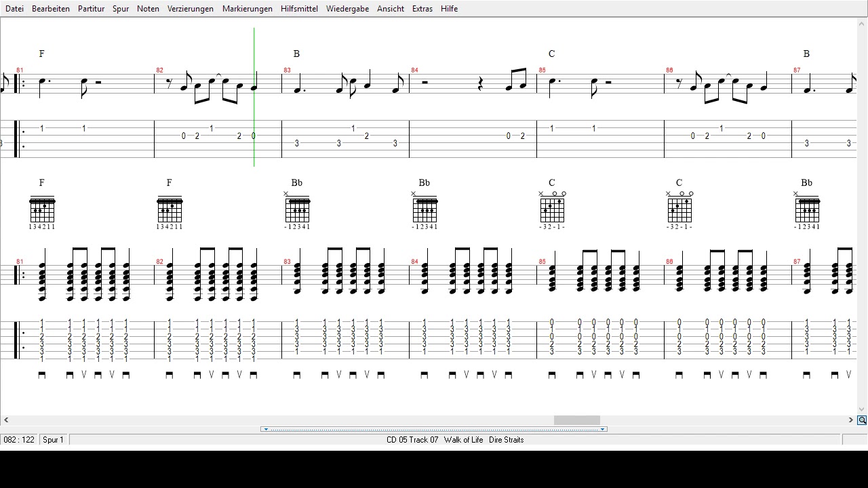Click the 'Dire Straits' status text
The width and height of the screenshot is (868, 488).
click(507, 440)
